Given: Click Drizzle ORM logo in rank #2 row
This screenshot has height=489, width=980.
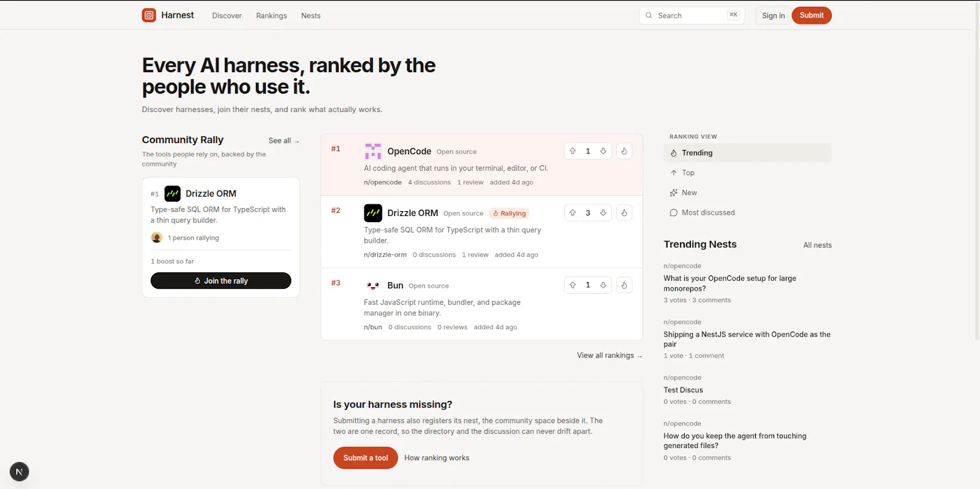Looking at the screenshot, I should [x=373, y=213].
